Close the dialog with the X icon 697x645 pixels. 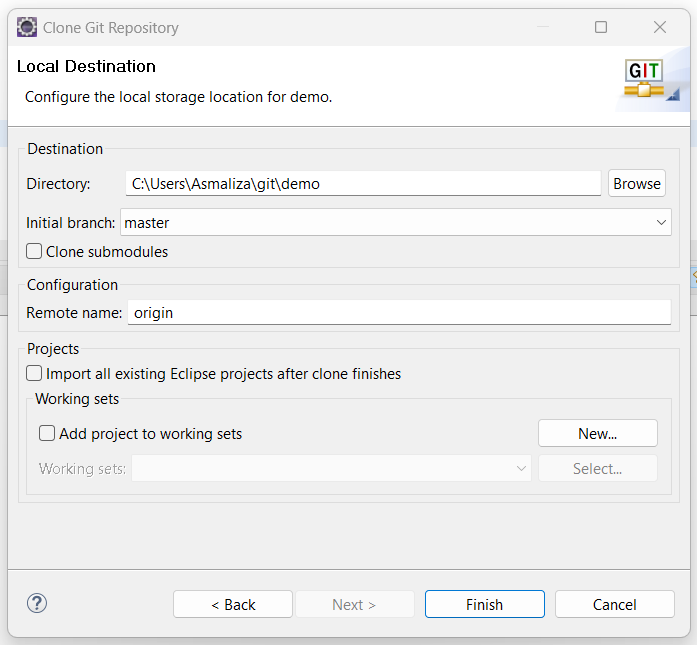click(660, 27)
